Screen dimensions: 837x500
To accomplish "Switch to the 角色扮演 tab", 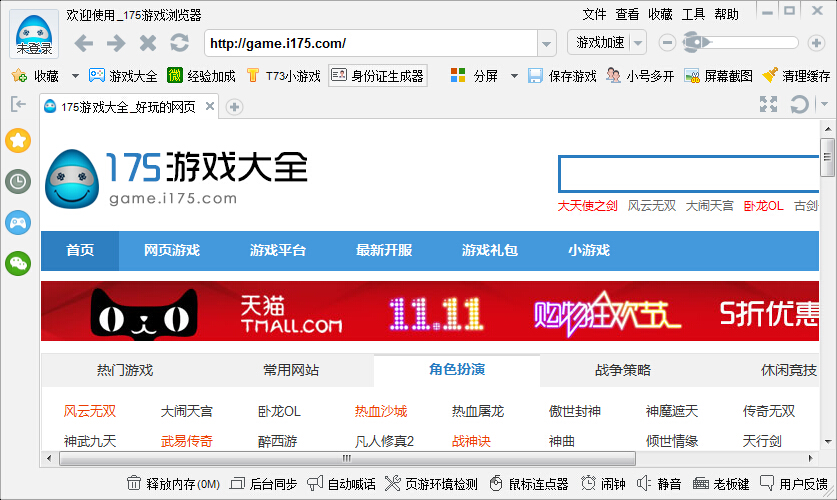I will (457, 370).
